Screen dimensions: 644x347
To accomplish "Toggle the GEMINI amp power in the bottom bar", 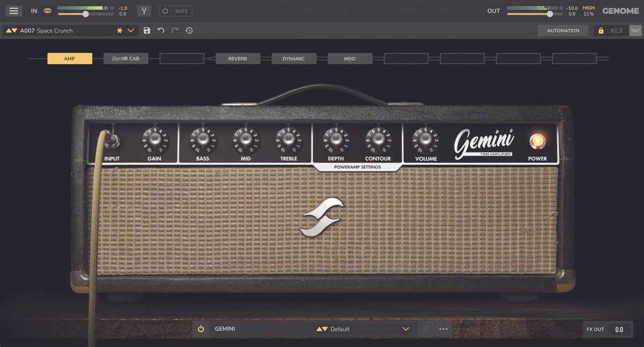I will pos(201,329).
